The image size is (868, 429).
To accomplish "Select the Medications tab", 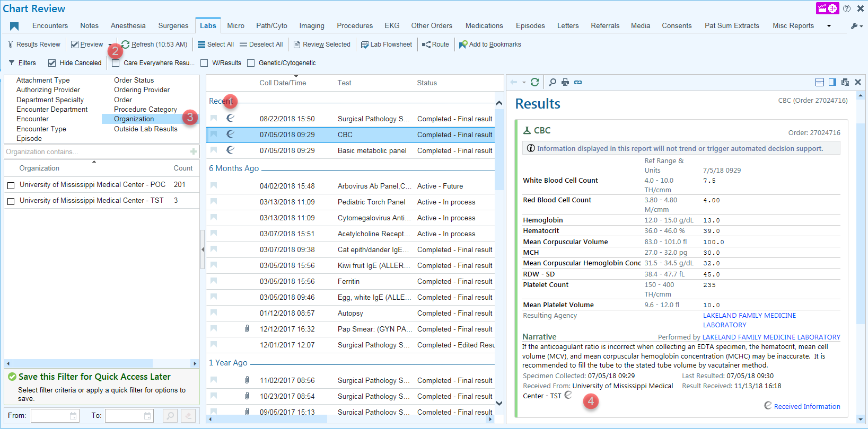I will [x=484, y=25].
